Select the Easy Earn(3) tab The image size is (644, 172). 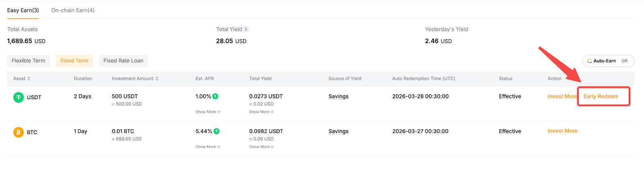pos(23,10)
